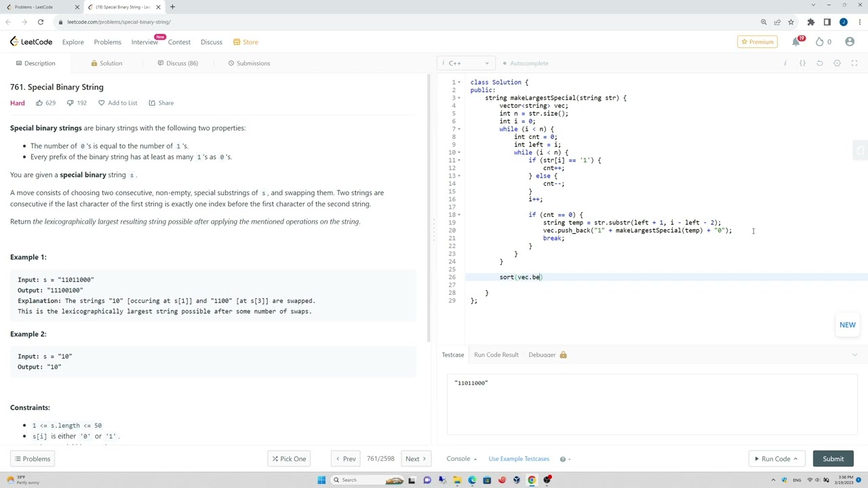Viewport: 868px width, 488px height.
Task: Go to the Prev problem
Action: point(346,459)
